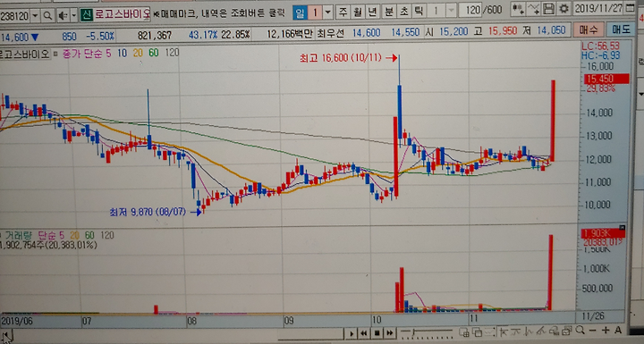Click the '종가 단순' price MA label
Screen dimensions: 644x344
pos(82,54)
